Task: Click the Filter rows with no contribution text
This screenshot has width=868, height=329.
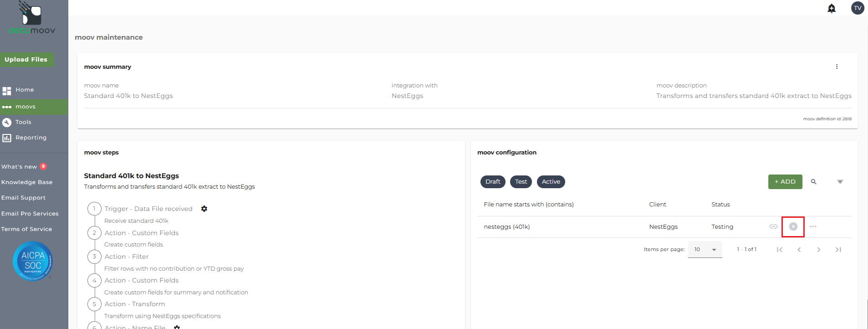Action: click(174, 269)
